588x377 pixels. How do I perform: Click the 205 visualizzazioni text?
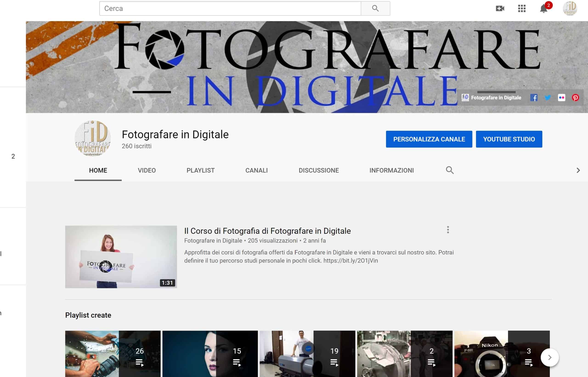(272, 241)
